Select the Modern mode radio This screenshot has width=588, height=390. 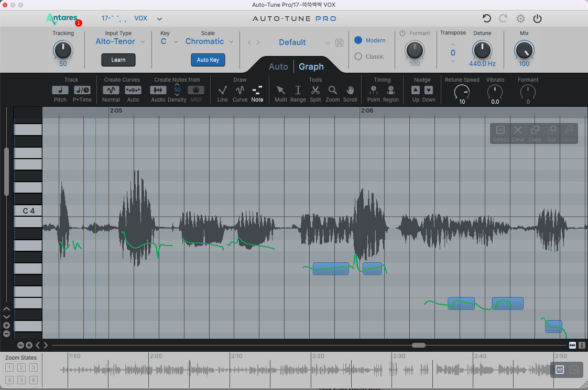pos(358,40)
